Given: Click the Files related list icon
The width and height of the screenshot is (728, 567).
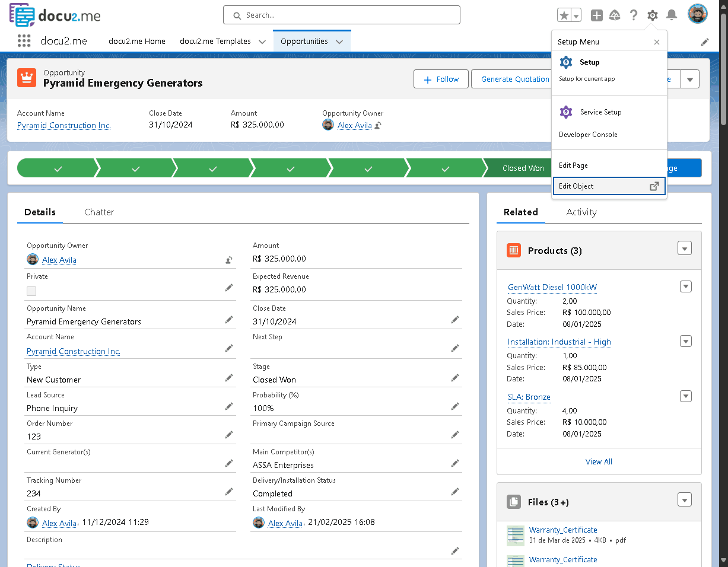Looking at the screenshot, I should click(x=514, y=502).
